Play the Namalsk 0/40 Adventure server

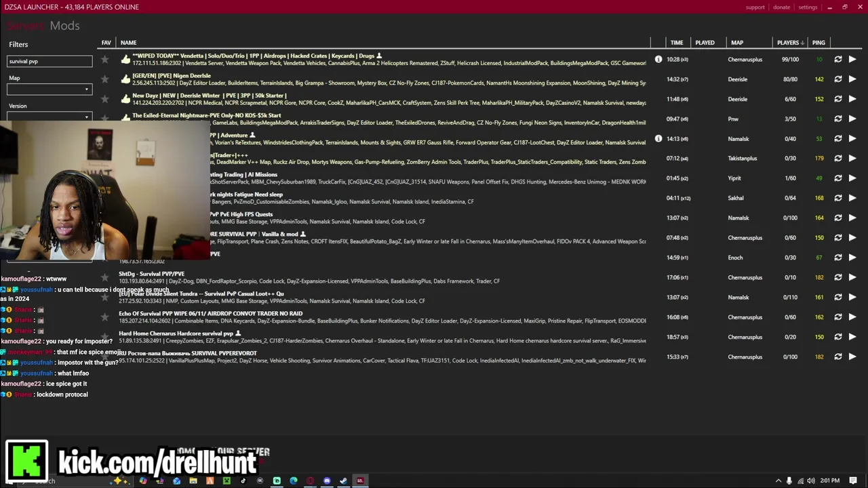852,139
